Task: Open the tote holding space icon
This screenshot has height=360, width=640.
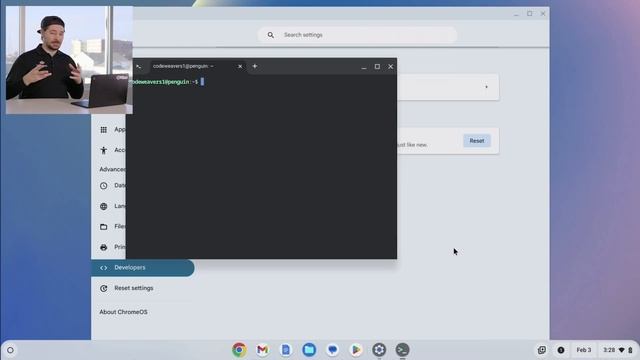Action: pyautogui.click(x=542, y=350)
